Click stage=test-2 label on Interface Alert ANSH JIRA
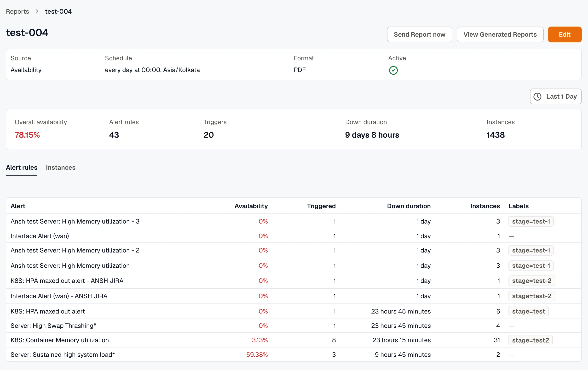 coord(532,296)
